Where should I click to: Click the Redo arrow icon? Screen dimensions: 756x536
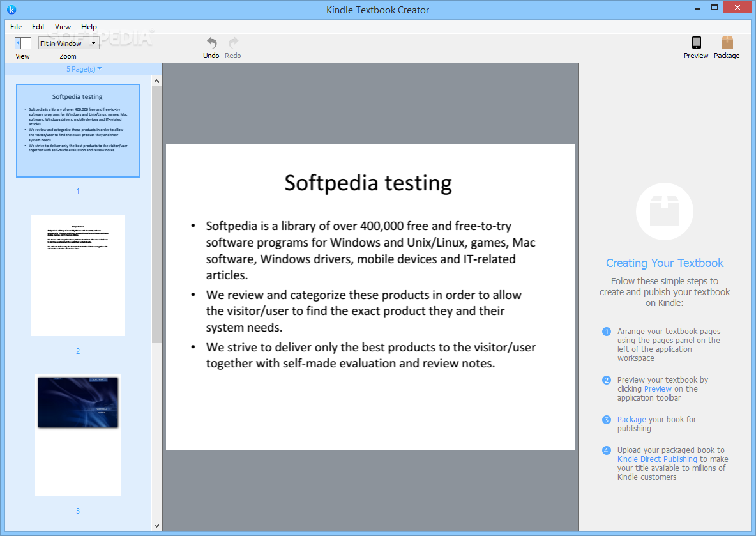pos(233,43)
